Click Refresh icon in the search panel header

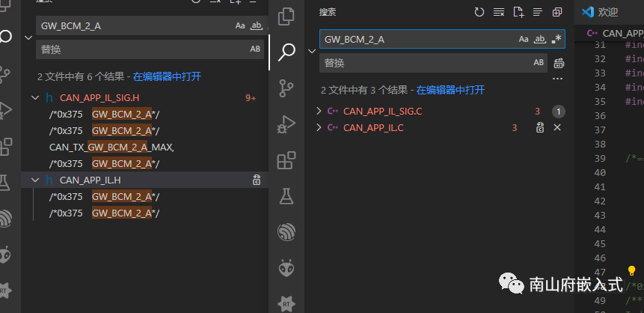tap(479, 12)
